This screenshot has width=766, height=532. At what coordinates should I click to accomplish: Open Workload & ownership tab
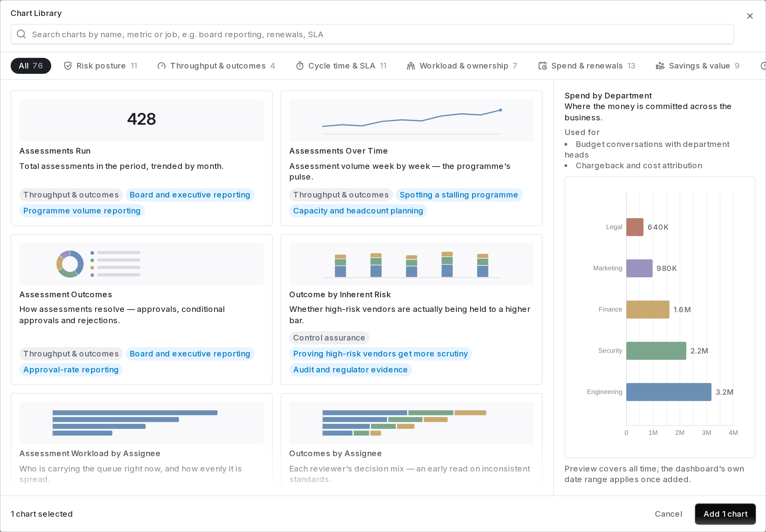pyautogui.click(x=462, y=66)
